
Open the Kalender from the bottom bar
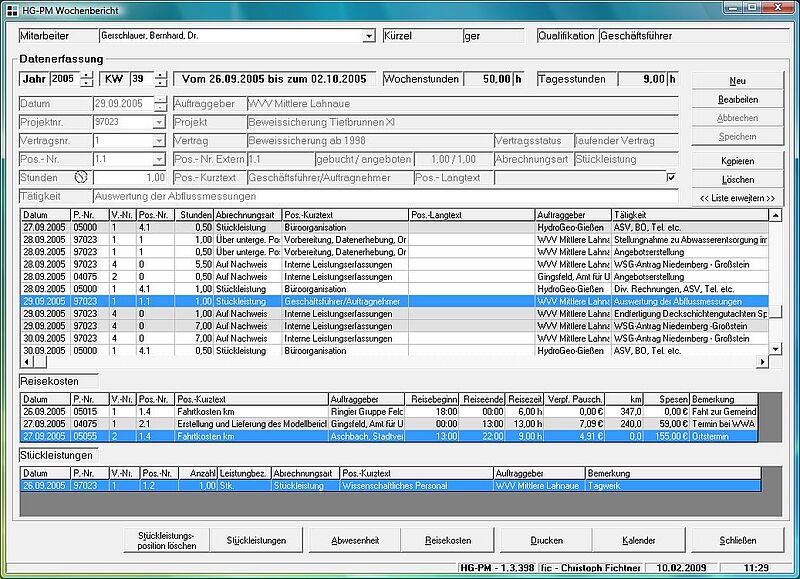point(639,540)
